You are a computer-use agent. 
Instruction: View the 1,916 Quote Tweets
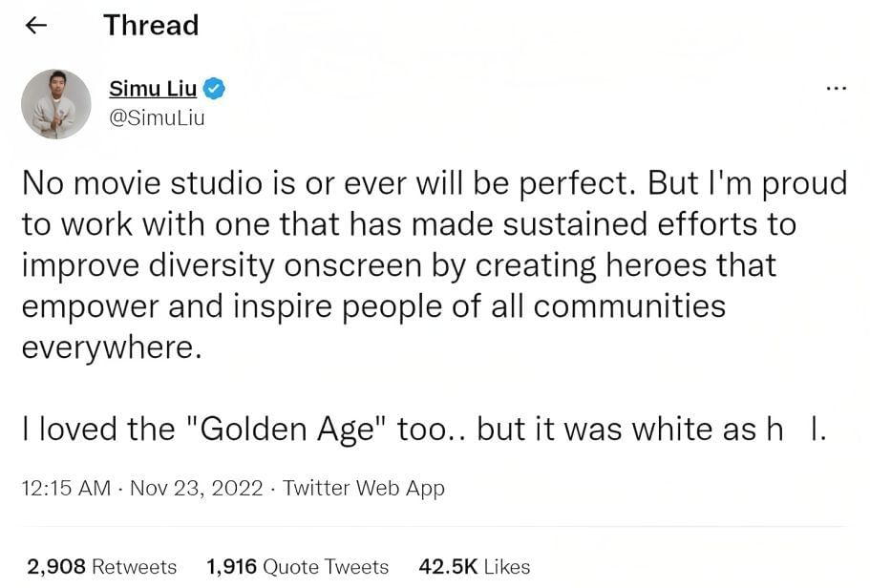coord(298,567)
